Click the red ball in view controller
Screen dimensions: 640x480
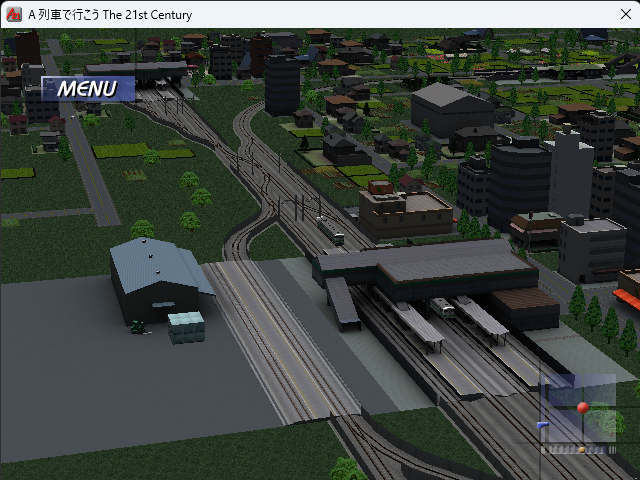point(583,407)
